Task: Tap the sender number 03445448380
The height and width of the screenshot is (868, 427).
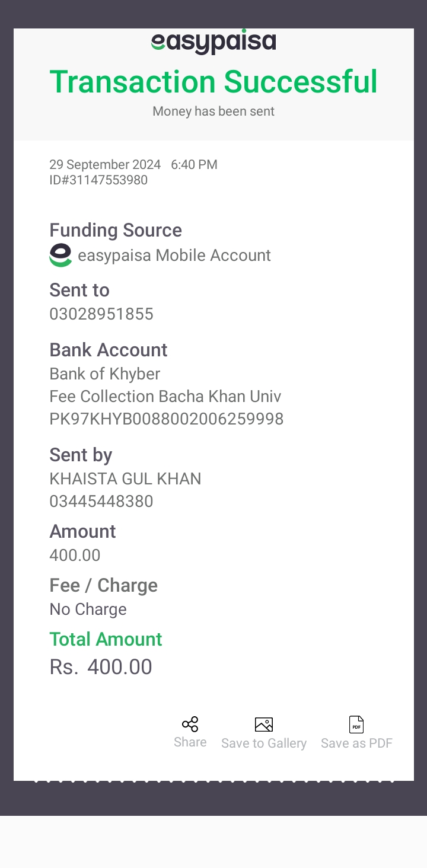Action: tap(101, 502)
